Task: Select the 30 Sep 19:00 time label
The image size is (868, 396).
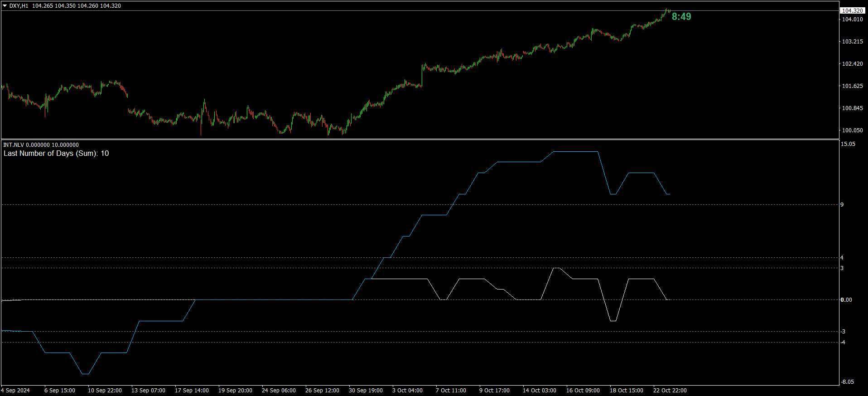Action: pos(366,391)
